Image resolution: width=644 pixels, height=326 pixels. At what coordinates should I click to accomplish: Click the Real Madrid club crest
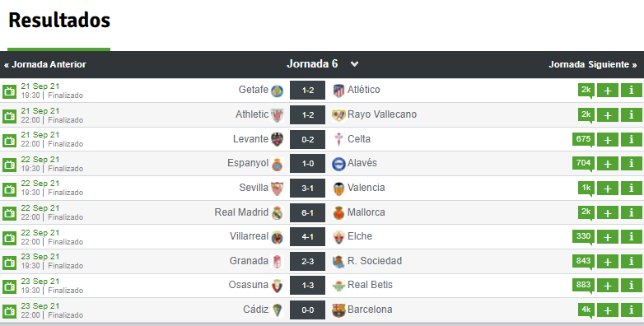tap(278, 213)
